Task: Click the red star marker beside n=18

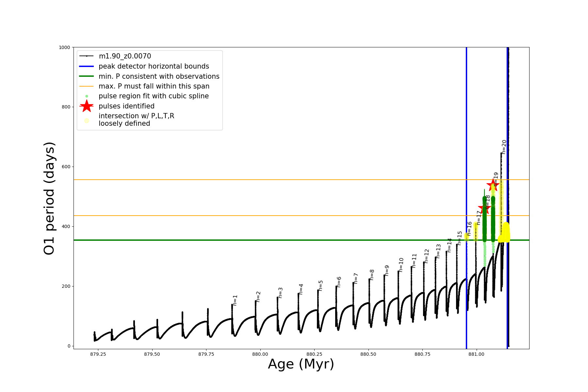Action: pyautogui.click(x=484, y=208)
